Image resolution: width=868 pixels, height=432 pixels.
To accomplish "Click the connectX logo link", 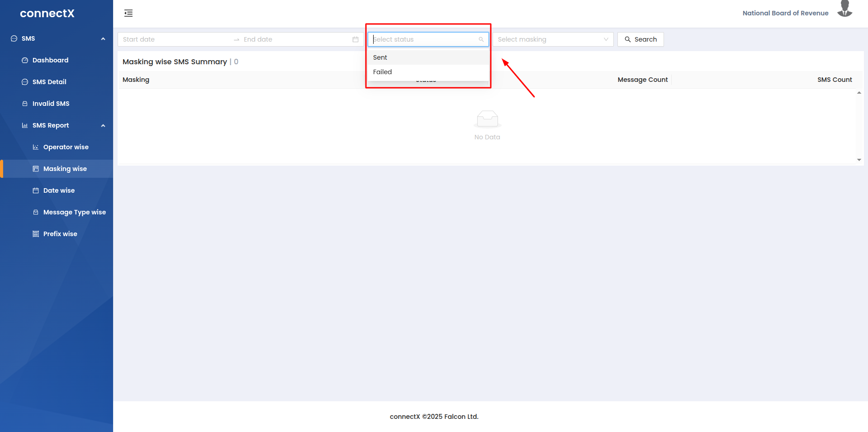I will (47, 14).
